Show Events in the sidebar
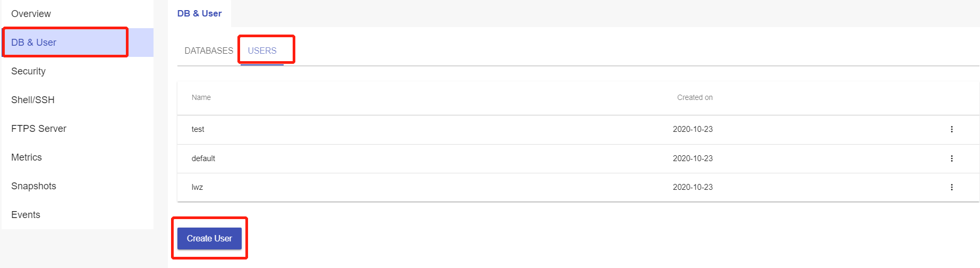The image size is (980, 268). click(x=25, y=215)
